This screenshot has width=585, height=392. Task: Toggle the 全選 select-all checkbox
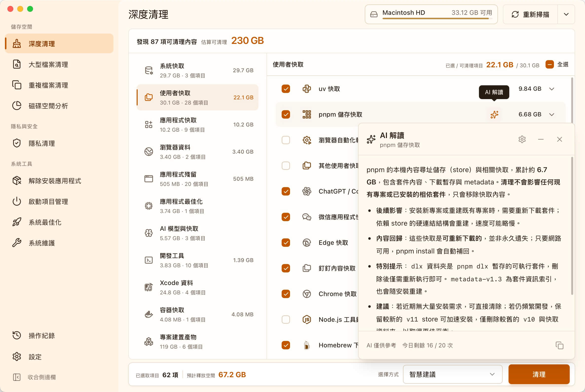pyautogui.click(x=549, y=65)
